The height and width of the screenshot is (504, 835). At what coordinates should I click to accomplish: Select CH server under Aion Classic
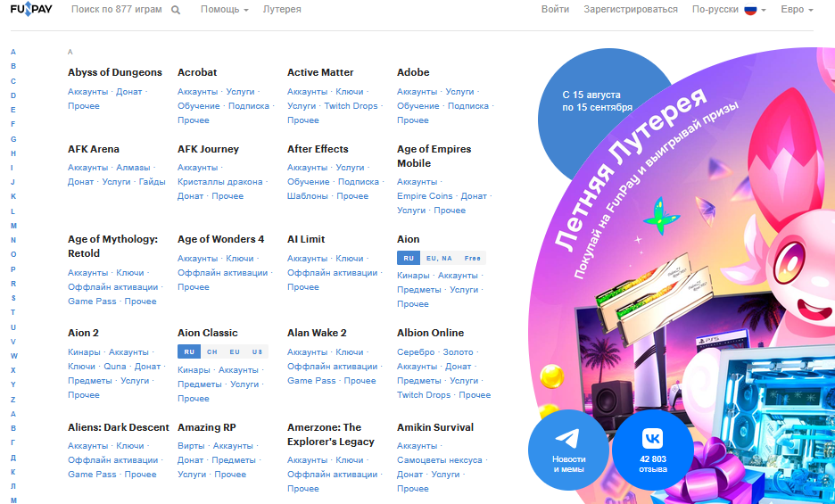pos(212,352)
